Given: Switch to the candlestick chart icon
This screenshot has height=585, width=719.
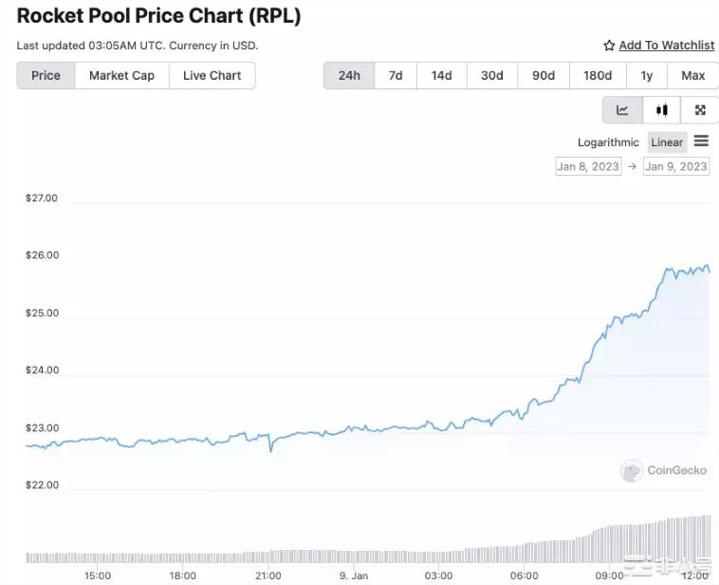Looking at the screenshot, I should tap(661, 110).
